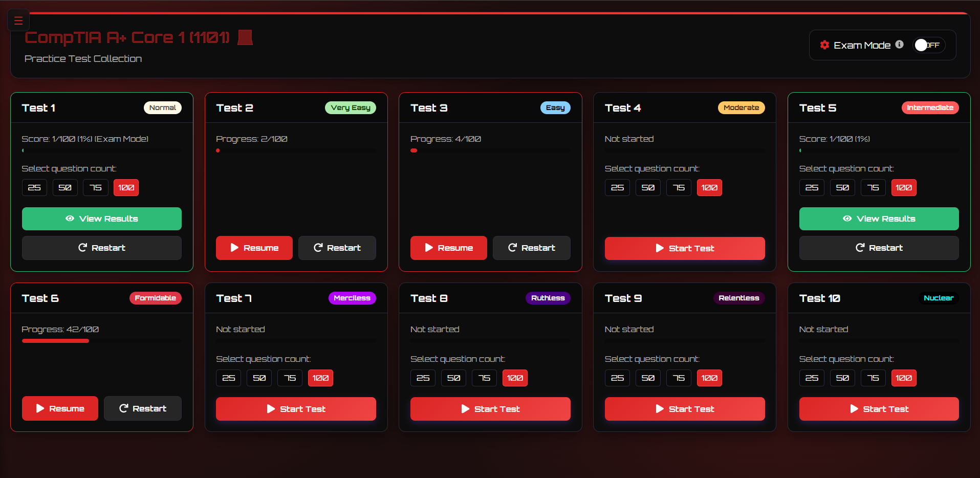This screenshot has height=478, width=980.
Task: Click the Test 3 progress bar
Action: click(490, 150)
